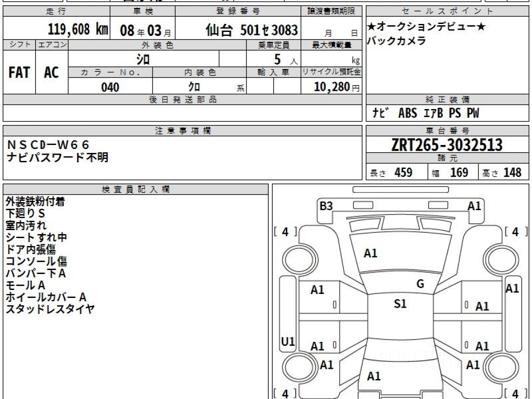
Task: Select inspector note シートすれ中
Action: [36, 238]
